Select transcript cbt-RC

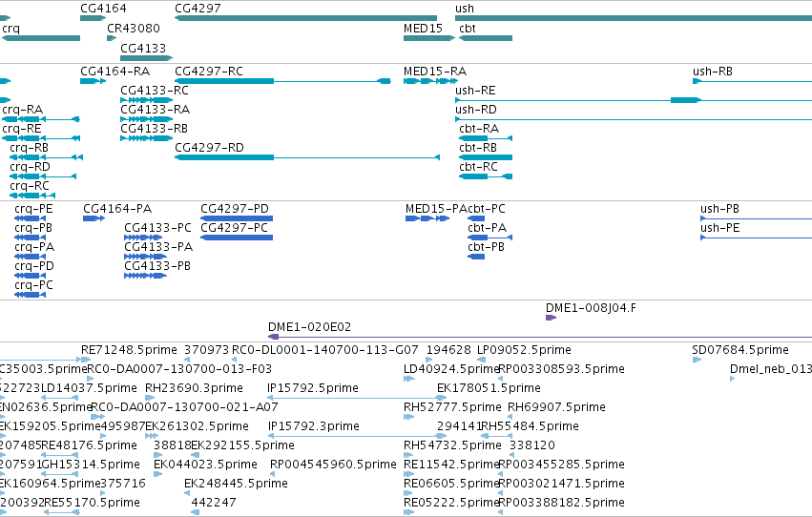pyautogui.click(x=478, y=167)
